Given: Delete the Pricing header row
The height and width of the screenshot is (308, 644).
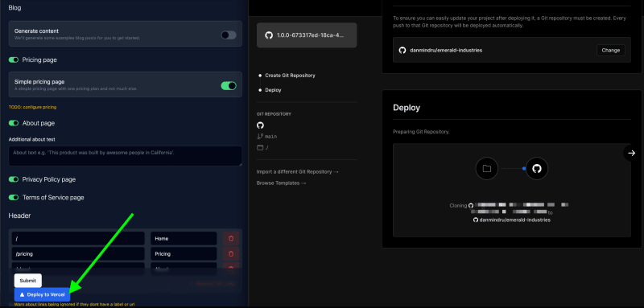Looking at the screenshot, I should (x=231, y=253).
